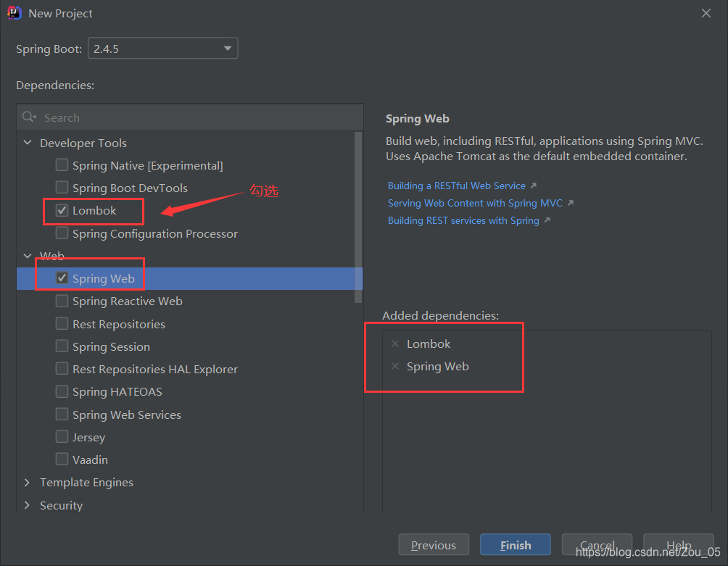Click Spring Web in added dependencies list
This screenshot has width=728, height=566.
click(x=438, y=367)
